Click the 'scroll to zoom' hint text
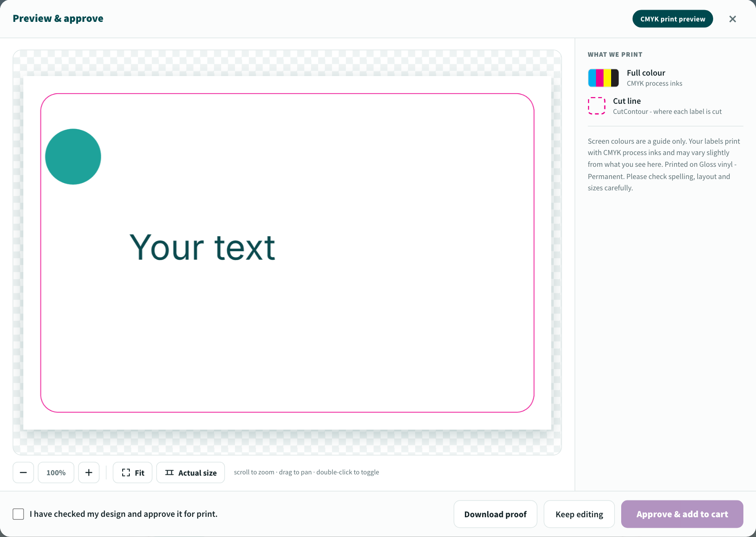756x537 pixels. coord(306,472)
